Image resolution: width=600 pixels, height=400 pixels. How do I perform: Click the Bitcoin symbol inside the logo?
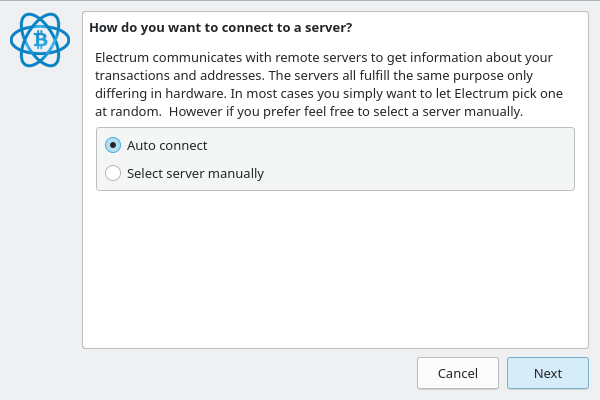click(x=40, y=40)
